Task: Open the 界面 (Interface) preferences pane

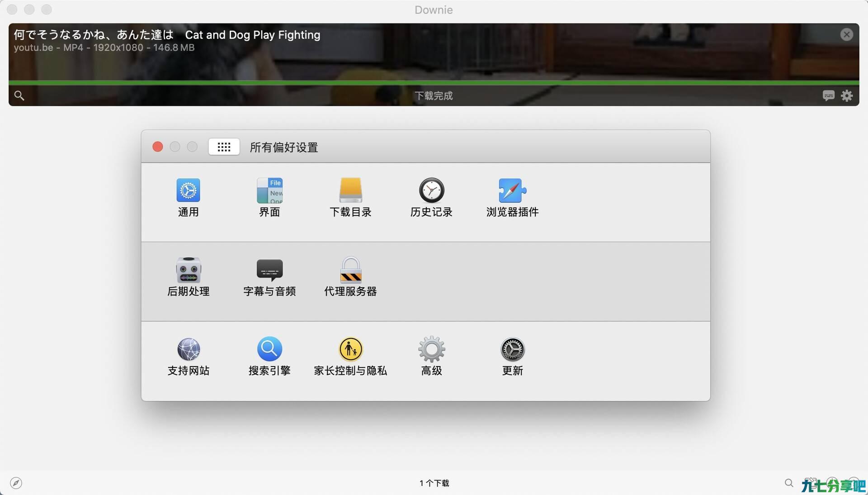Action: tap(269, 197)
